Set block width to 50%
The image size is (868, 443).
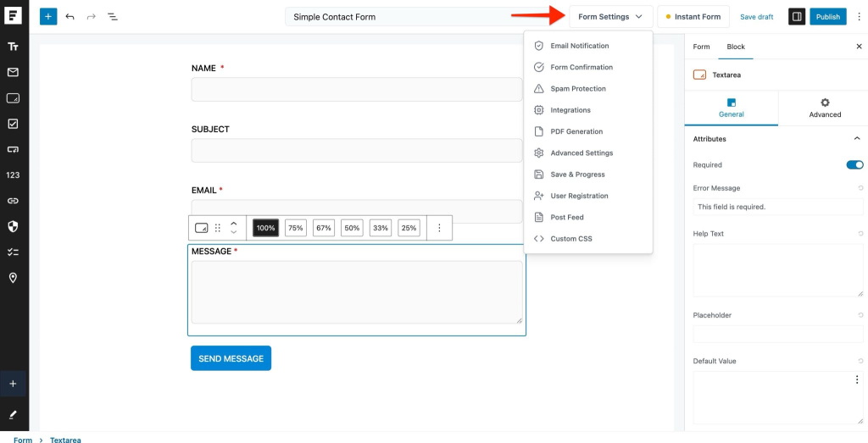[x=352, y=228]
